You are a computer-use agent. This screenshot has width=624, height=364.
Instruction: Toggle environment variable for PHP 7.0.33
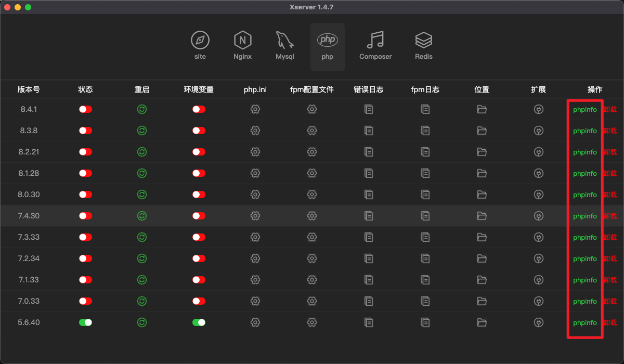pos(199,301)
